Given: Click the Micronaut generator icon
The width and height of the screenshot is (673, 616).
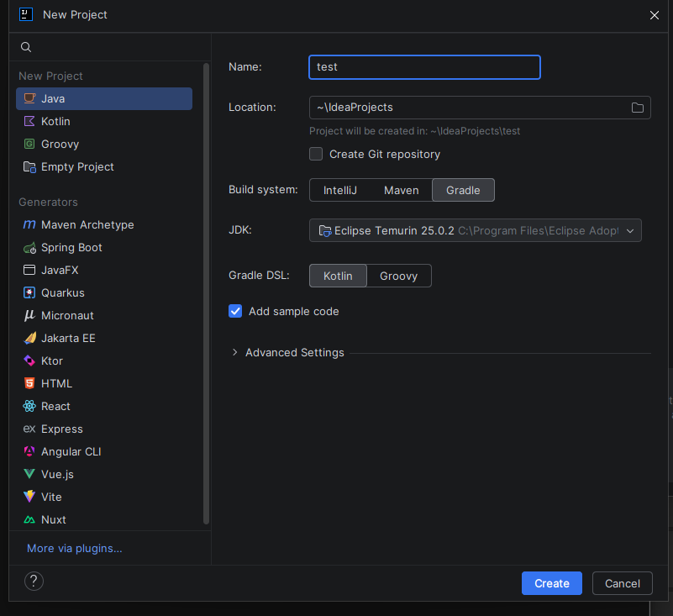Looking at the screenshot, I should tap(29, 316).
